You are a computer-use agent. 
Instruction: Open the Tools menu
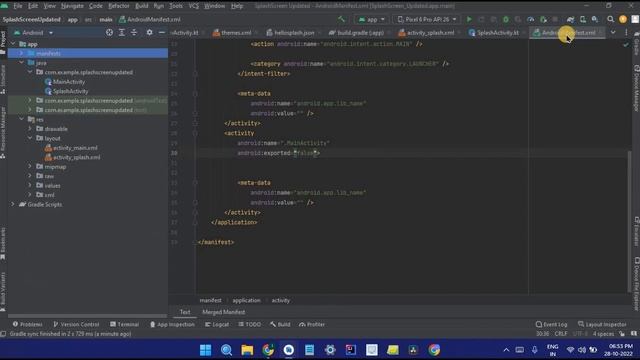176,6
